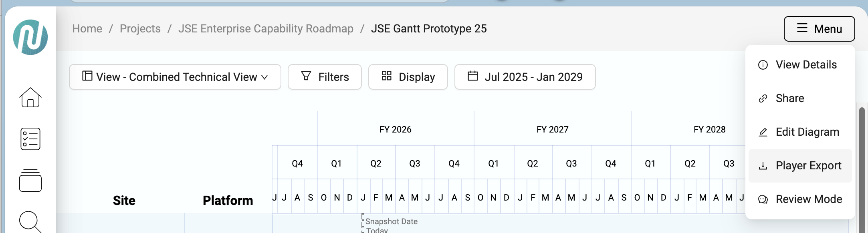868x233 pixels.
Task: Choose Share in the menu
Action: [789, 98]
